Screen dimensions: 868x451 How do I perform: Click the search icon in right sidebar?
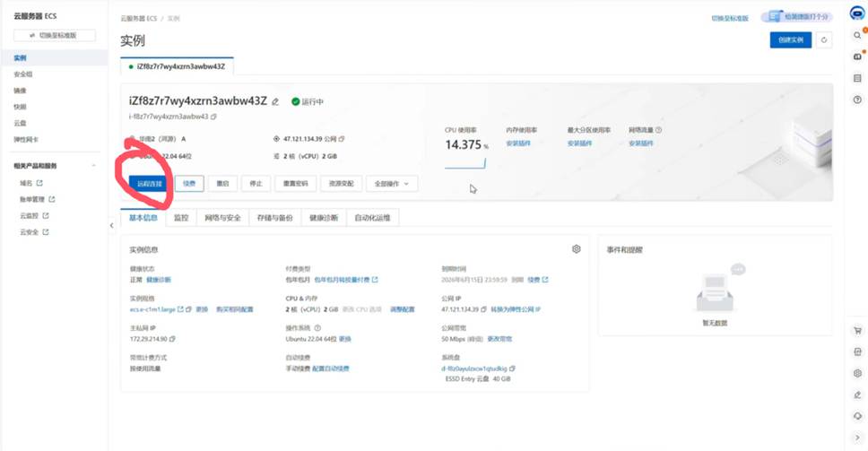[857, 36]
